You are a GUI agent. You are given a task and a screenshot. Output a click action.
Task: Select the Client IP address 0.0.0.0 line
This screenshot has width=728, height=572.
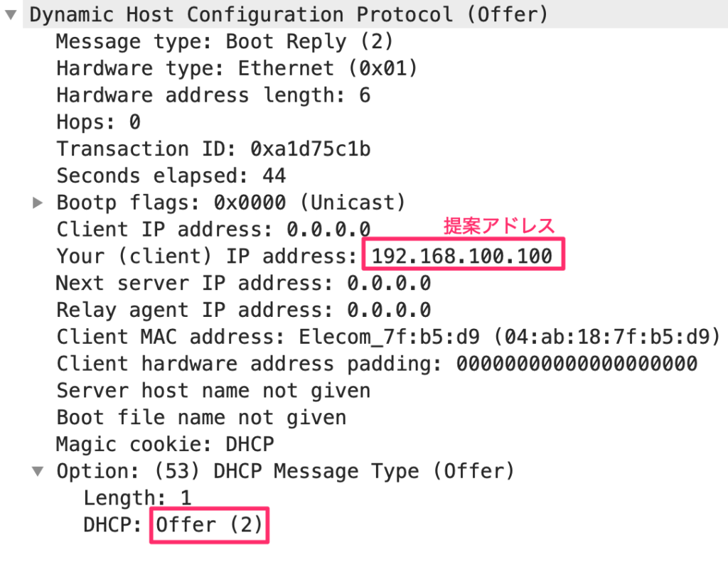pyautogui.click(x=213, y=230)
